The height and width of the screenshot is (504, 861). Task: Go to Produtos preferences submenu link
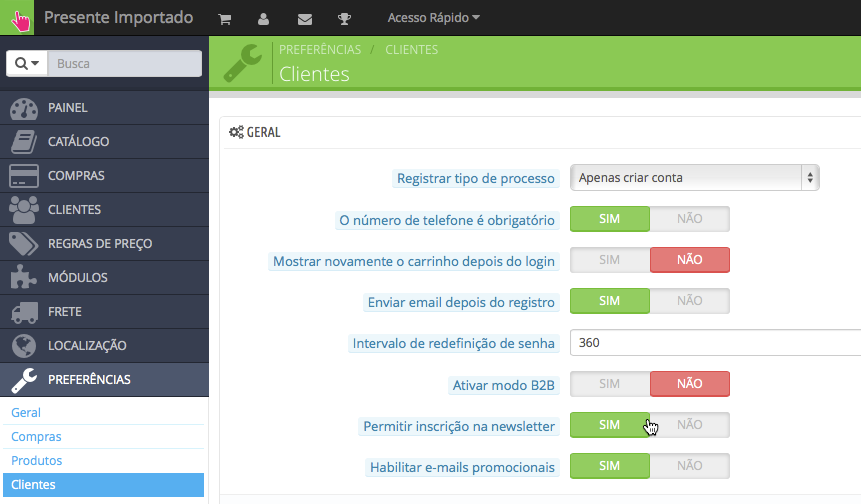(37, 461)
